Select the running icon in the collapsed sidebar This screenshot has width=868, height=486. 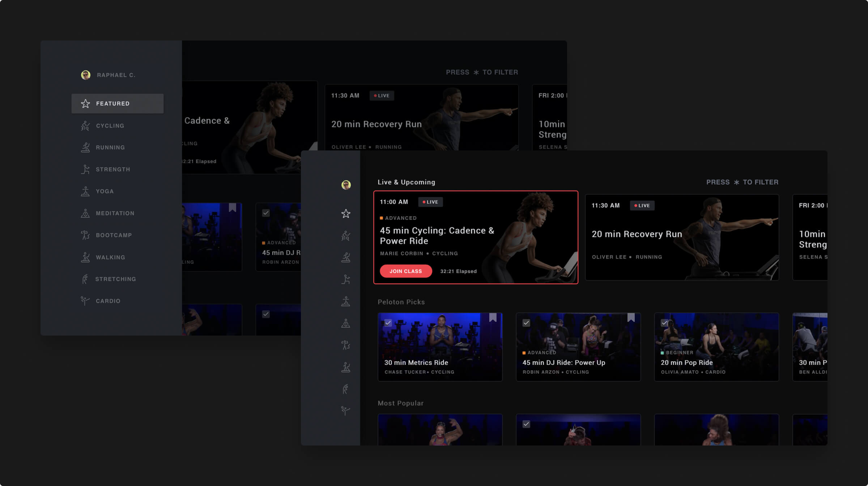coord(346,257)
